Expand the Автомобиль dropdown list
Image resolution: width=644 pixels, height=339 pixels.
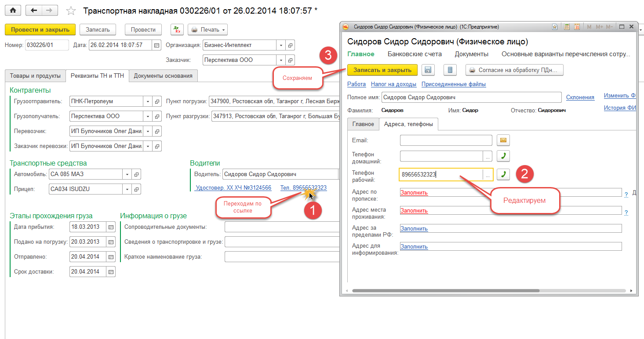(x=127, y=174)
